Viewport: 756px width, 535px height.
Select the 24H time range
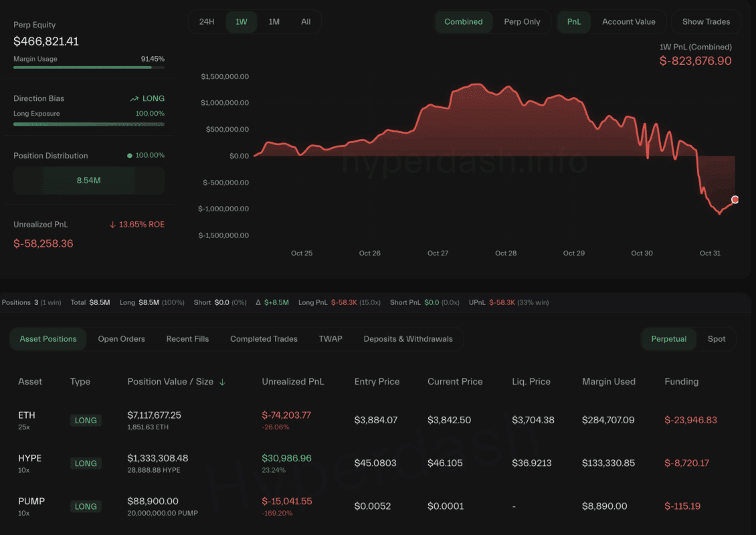coord(207,21)
